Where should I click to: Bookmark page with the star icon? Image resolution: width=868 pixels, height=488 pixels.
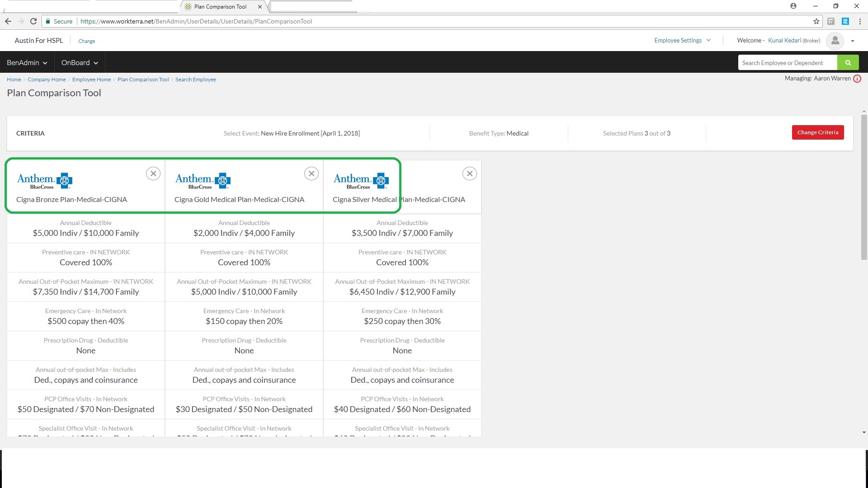(x=816, y=21)
